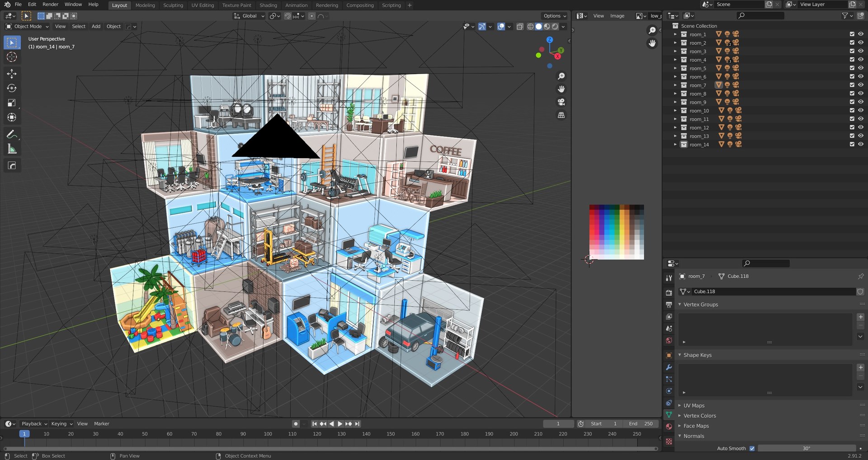Open the World properties tab
Image resolution: width=868 pixels, height=460 pixels.
tap(669, 341)
